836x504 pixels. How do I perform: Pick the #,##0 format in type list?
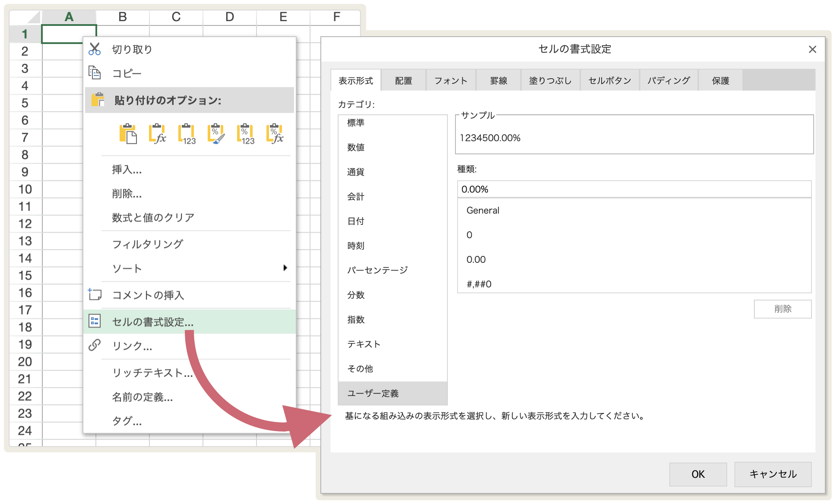click(x=634, y=283)
